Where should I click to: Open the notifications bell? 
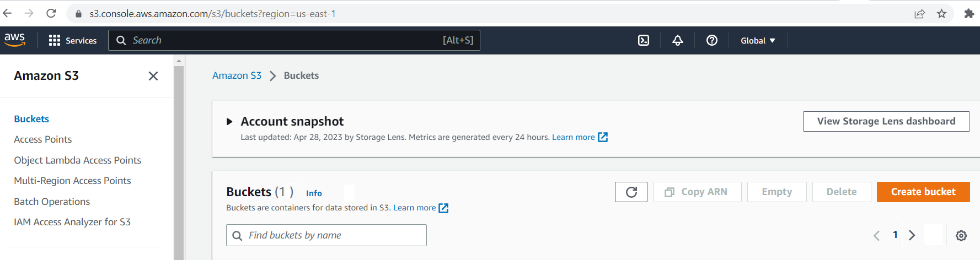pyautogui.click(x=677, y=40)
